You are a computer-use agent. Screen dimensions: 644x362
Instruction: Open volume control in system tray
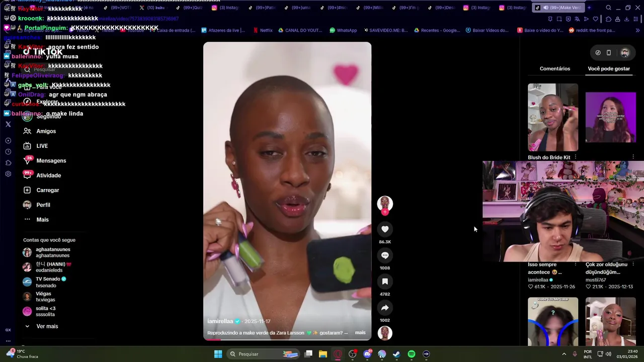(608, 354)
